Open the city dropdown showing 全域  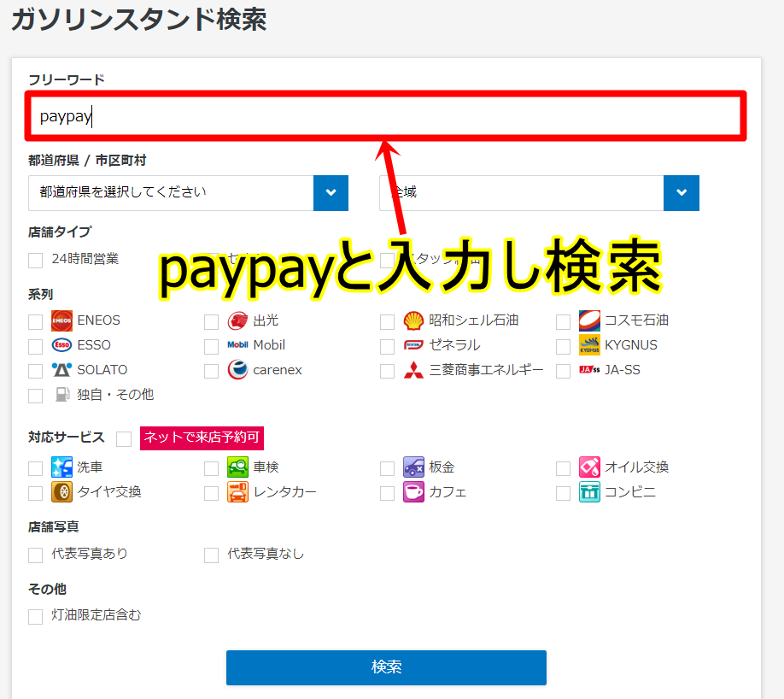(539, 192)
